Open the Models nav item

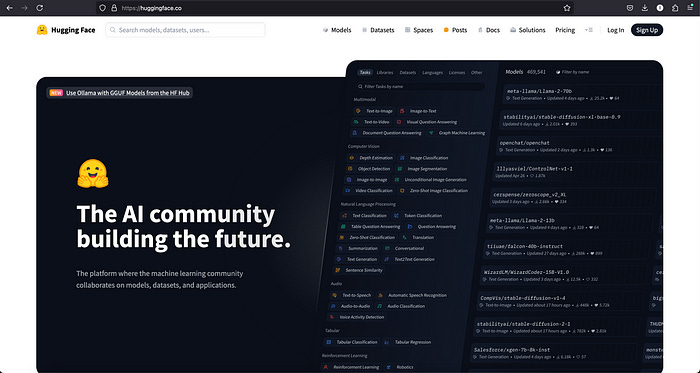[337, 30]
